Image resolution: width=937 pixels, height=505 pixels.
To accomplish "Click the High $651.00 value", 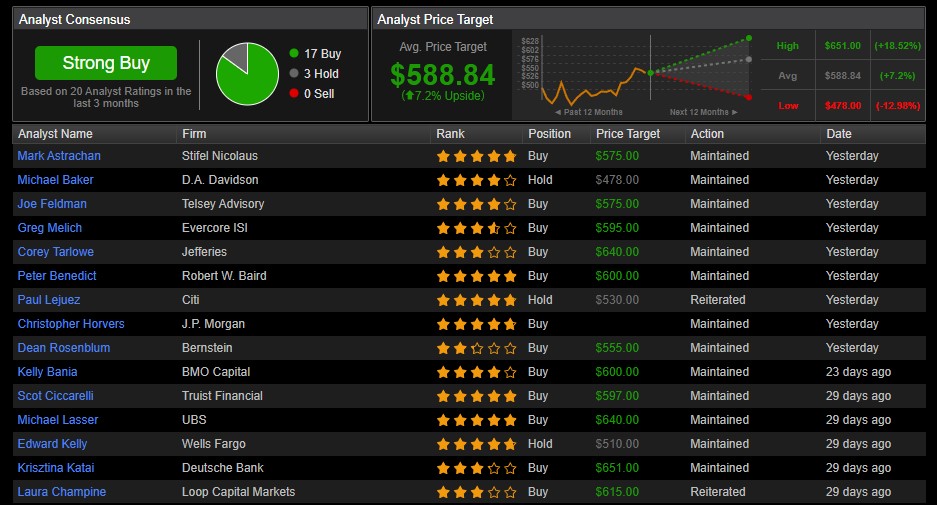I will point(843,45).
